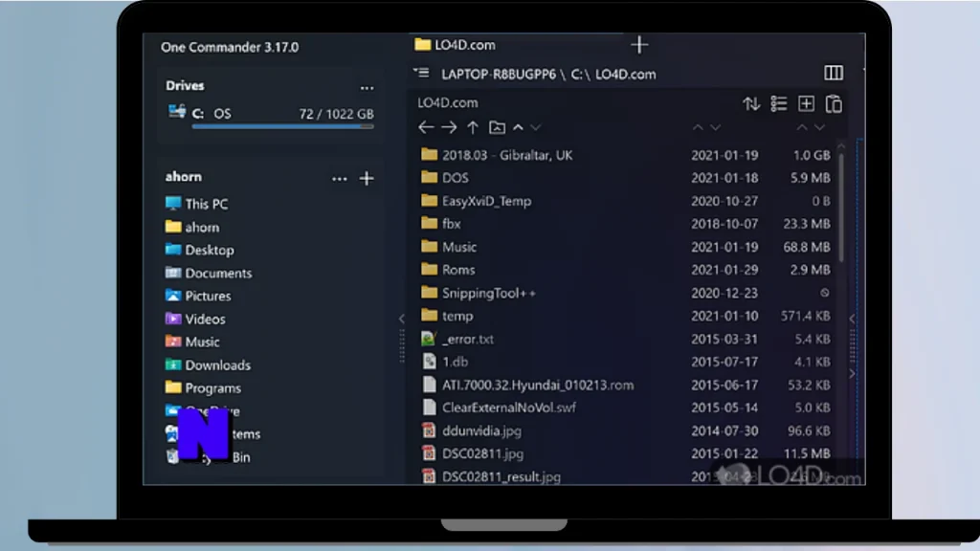
Task: Select the DSC02811.jpg file
Action: coord(626,453)
